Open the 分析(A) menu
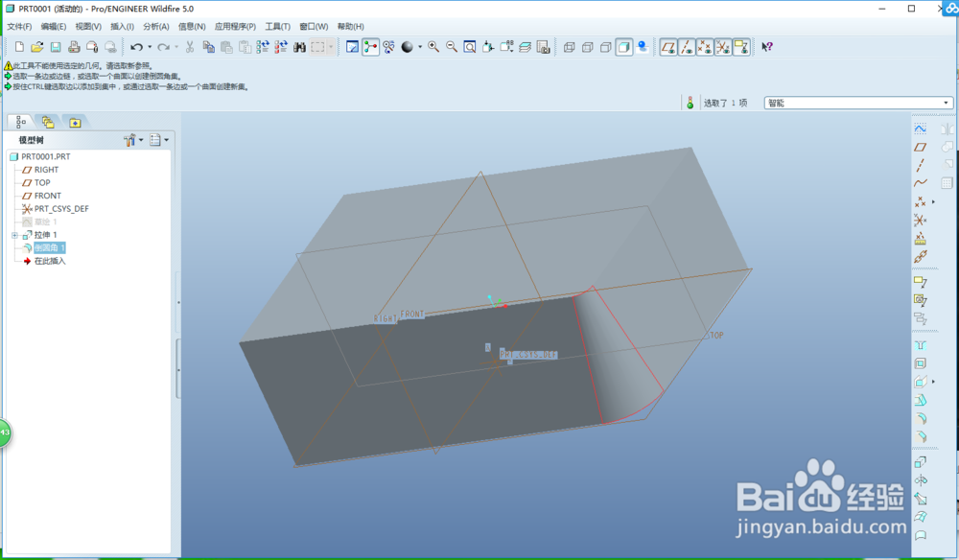The width and height of the screenshot is (959, 560). click(156, 26)
